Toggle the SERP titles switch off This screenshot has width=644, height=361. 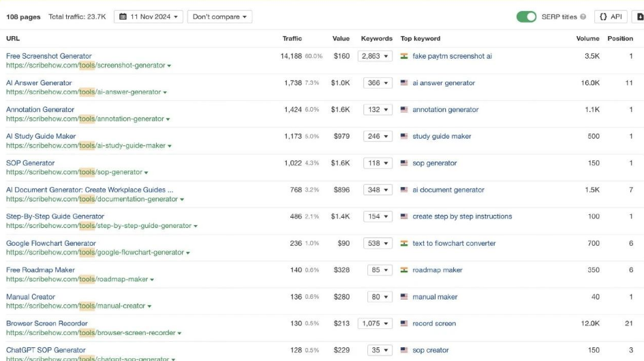[526, 17]
